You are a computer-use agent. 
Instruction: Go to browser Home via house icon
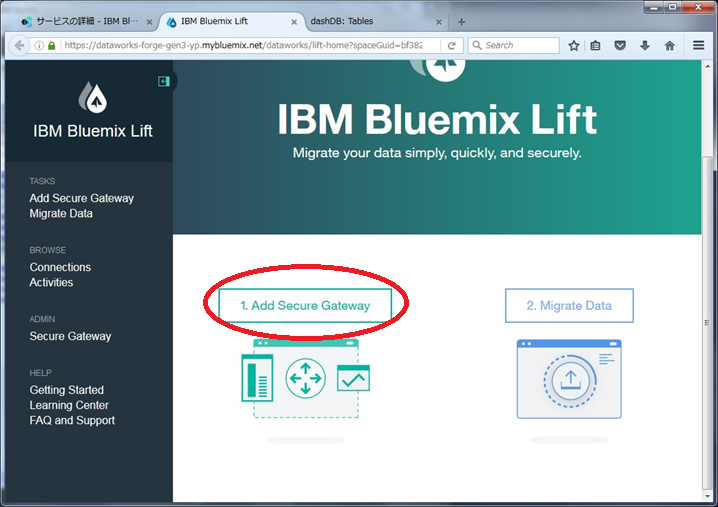pyautogui.click(x=669, y=46)
